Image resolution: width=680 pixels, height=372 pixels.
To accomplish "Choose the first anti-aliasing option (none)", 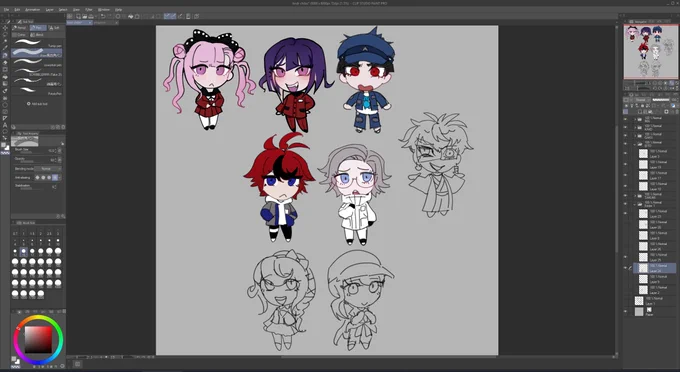I will click(37, 177).
